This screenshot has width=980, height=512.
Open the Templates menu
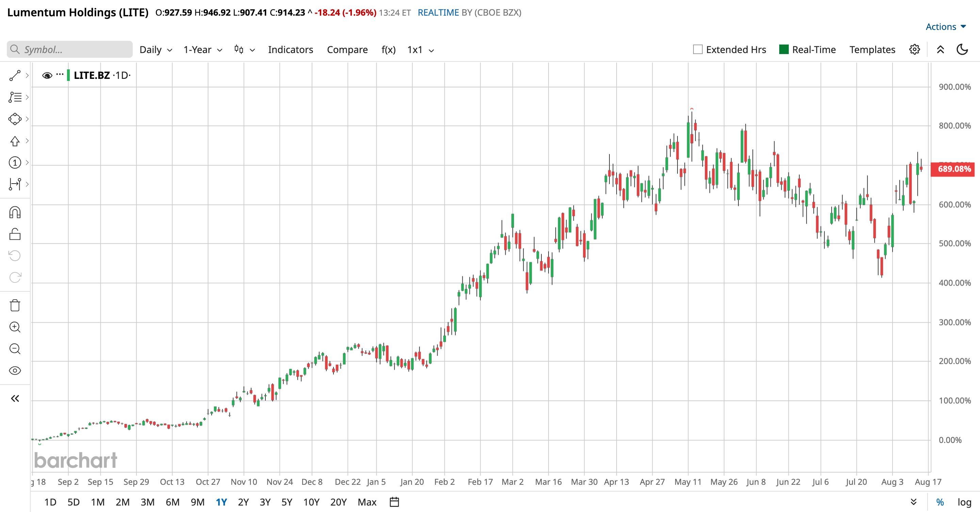872,50
